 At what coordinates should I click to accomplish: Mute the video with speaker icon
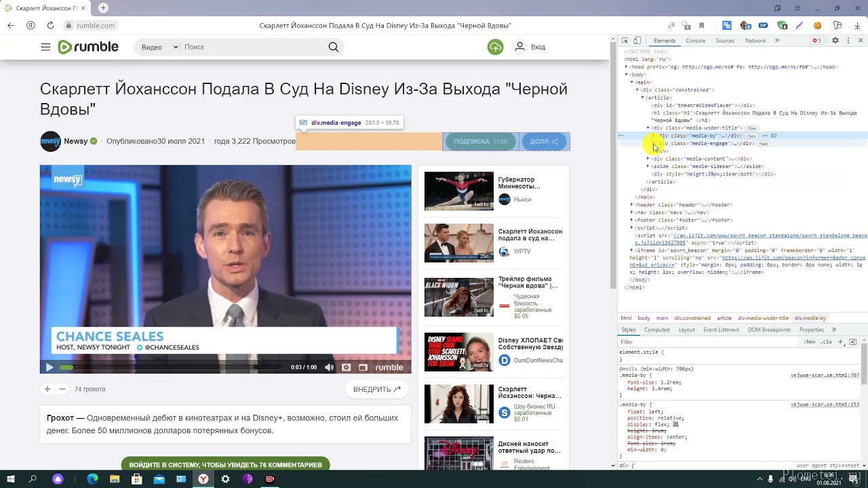point(329,367)
